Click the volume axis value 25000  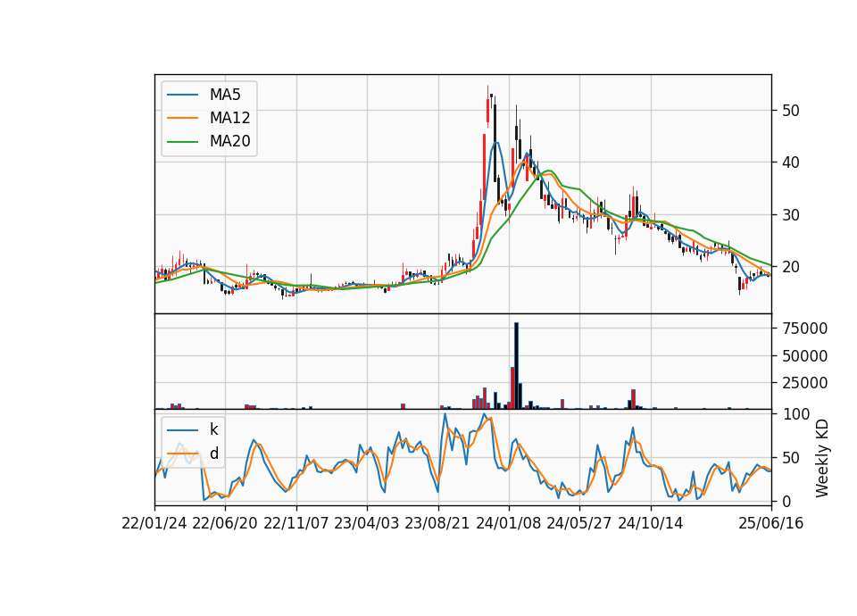pyautogui.click(x=805, y=383)
